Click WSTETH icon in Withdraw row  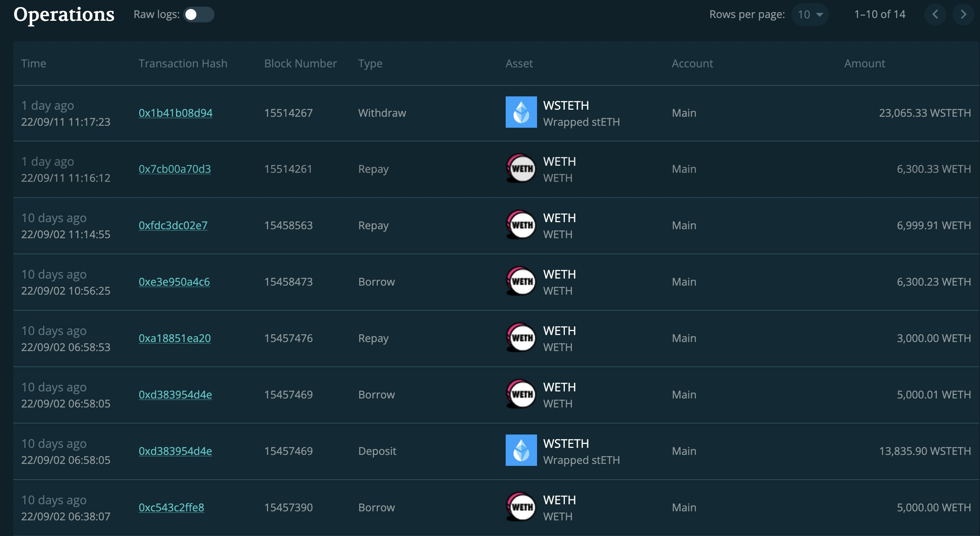(521, 112)
